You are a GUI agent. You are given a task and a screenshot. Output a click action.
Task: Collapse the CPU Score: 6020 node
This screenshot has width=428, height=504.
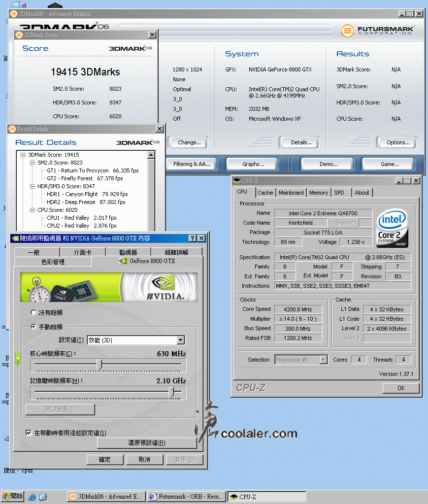click(x=32, y=210)
